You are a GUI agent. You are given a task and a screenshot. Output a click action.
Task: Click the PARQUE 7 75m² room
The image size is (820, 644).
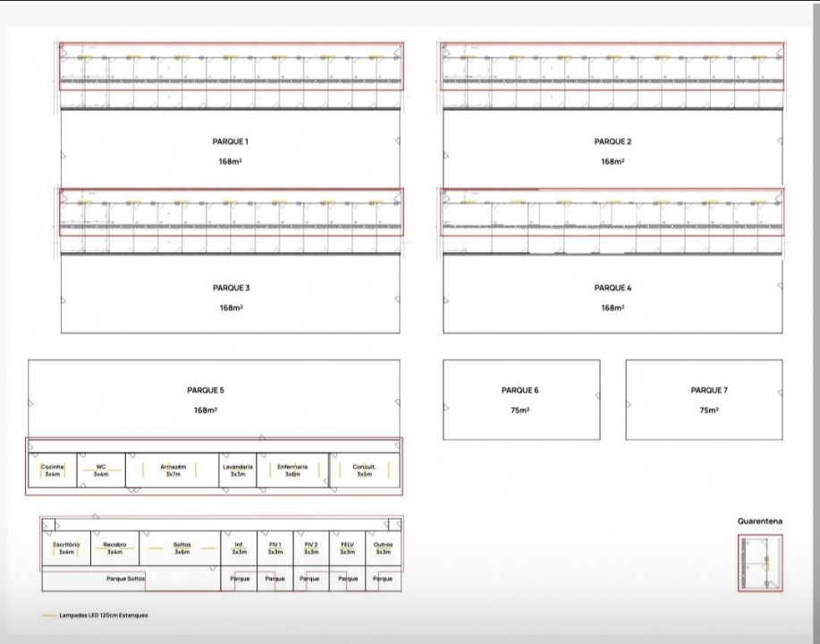704,400
